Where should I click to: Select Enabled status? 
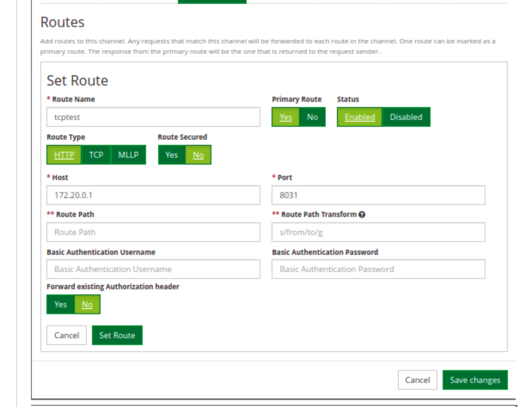click(360, 117)
